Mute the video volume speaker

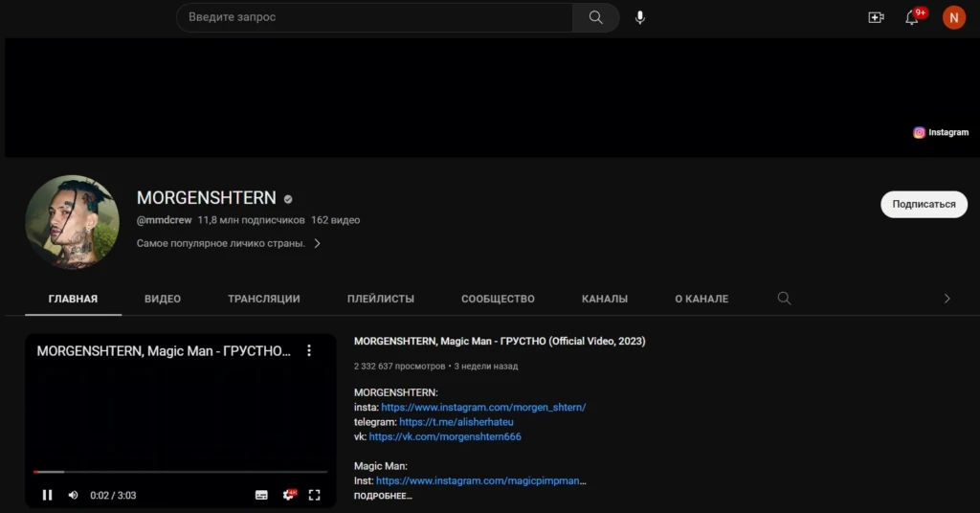(73, 495)
